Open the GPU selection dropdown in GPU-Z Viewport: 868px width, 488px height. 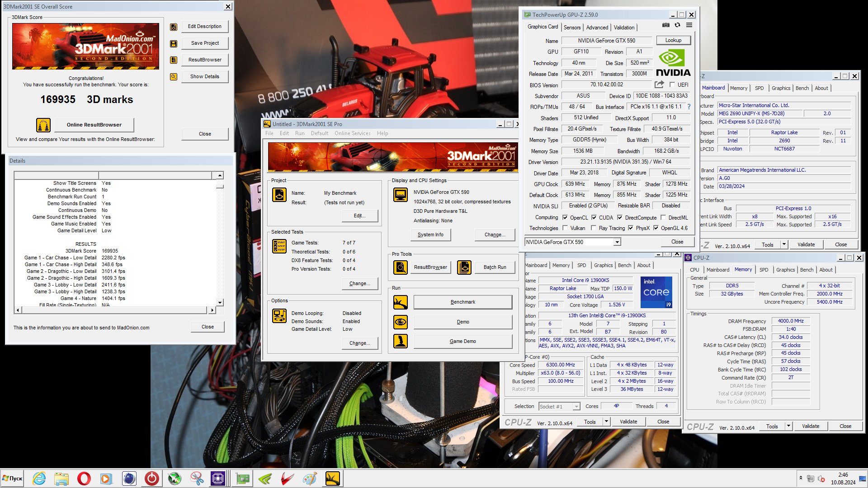tap(617, 242)
